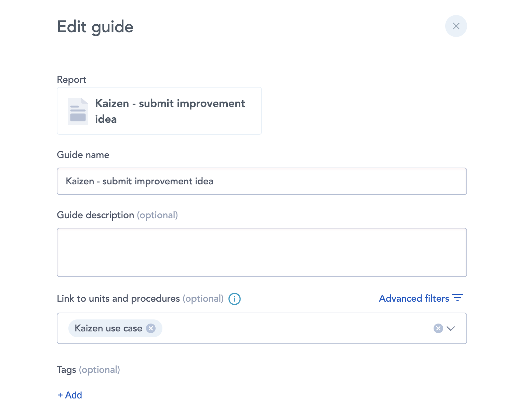Close the Edit guide dialog
517x420 pixels.
pyautogui.click(x=456, y=26)
